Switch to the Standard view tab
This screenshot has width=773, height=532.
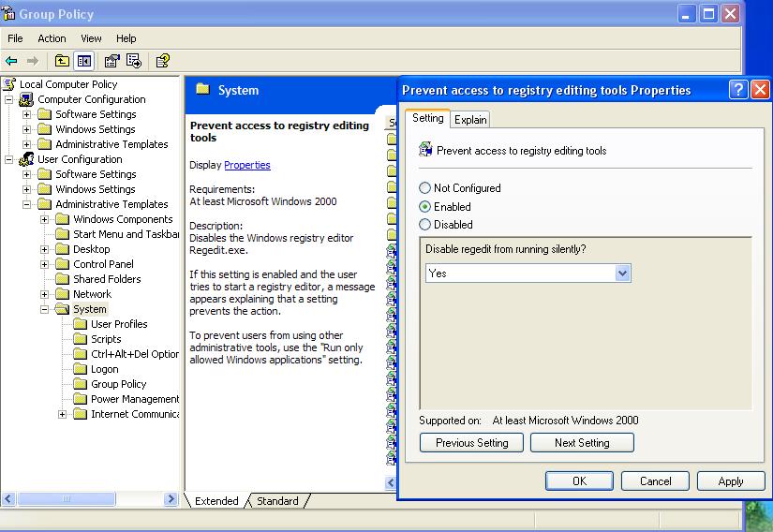[x=277, y=501]
